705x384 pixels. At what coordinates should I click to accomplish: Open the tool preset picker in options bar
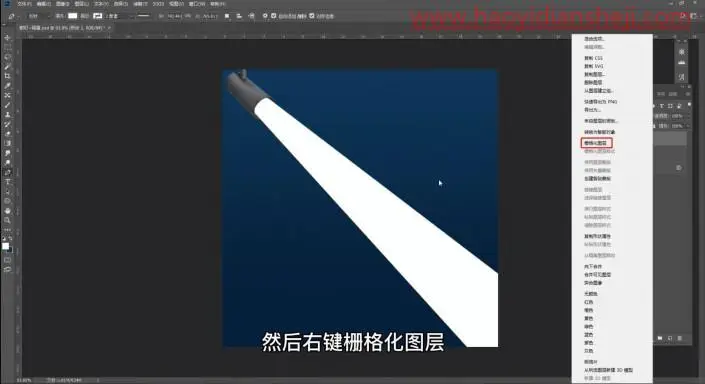pos(13,16)
